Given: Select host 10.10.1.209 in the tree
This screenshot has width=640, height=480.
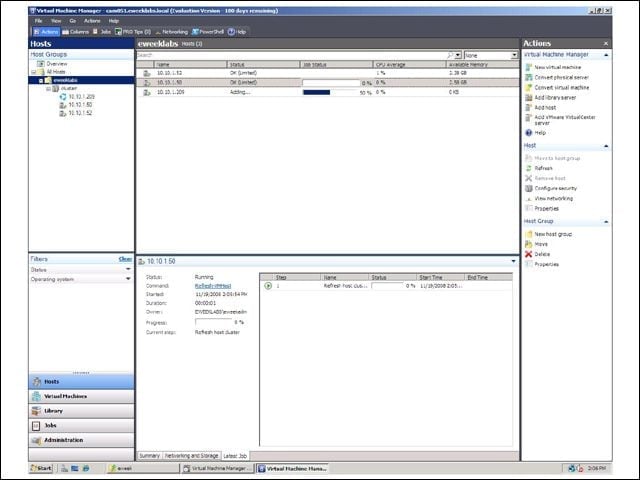Looking at the screenshot, I should [81, 97].
